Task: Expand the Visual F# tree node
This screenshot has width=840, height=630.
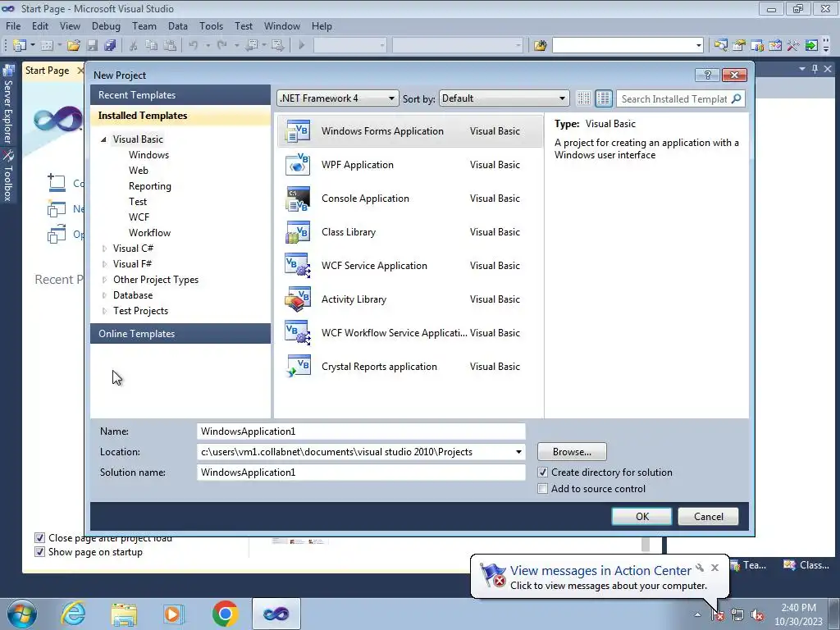Action: click(104, 264)
